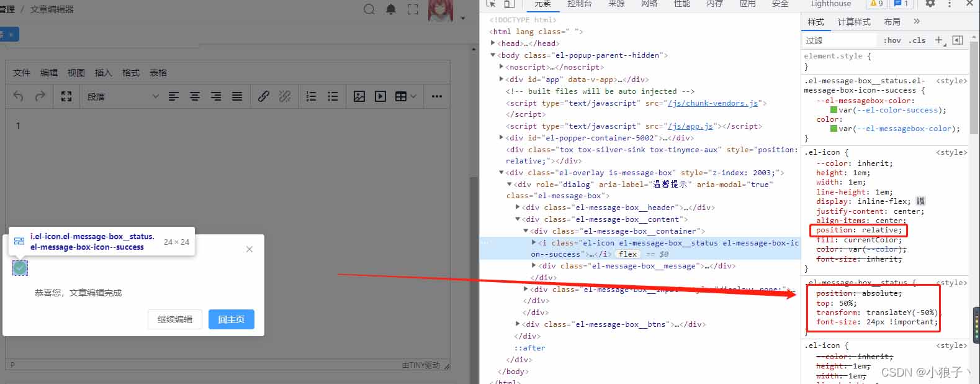Close the message box with X icon
This screenshot has width=980, height=384.
[x=249, y=249]
